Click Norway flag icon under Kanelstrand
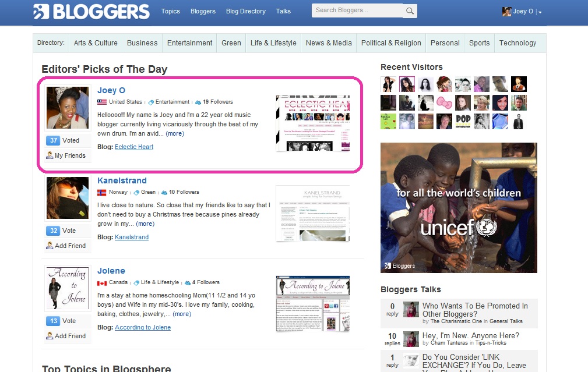 coord(101,192)
